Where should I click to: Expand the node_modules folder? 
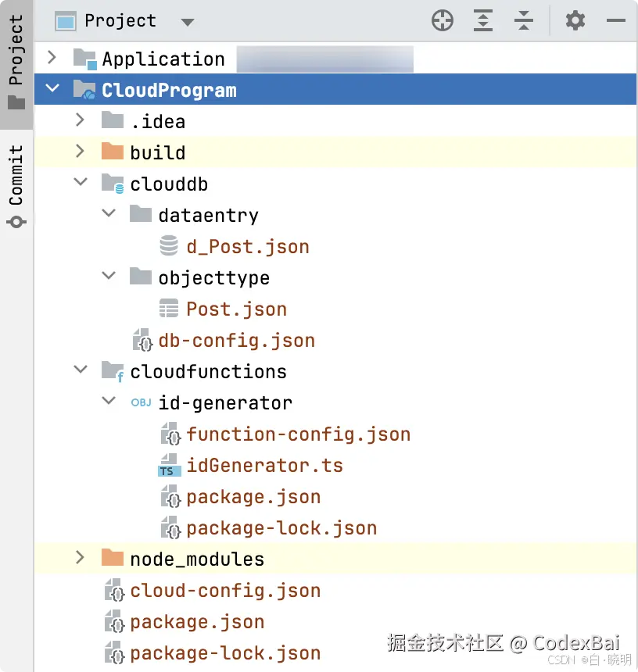tap(80, 557)
